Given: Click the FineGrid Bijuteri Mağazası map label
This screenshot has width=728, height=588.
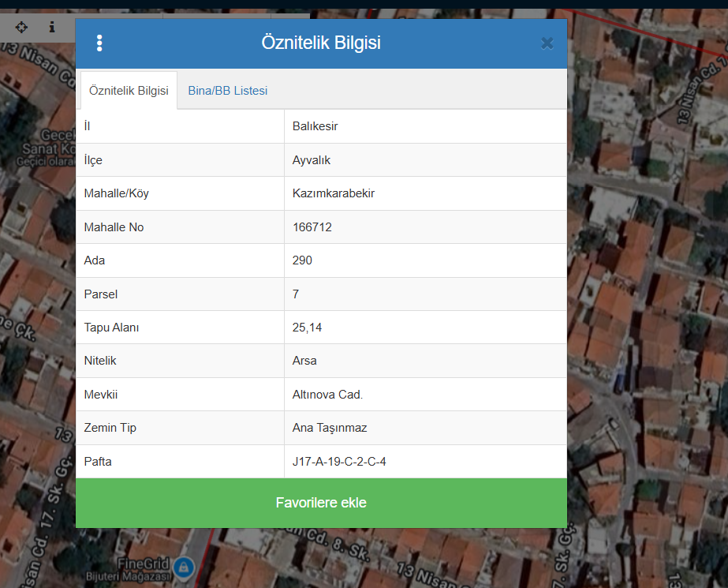Looking at the screenshot, I should point(142,571).
